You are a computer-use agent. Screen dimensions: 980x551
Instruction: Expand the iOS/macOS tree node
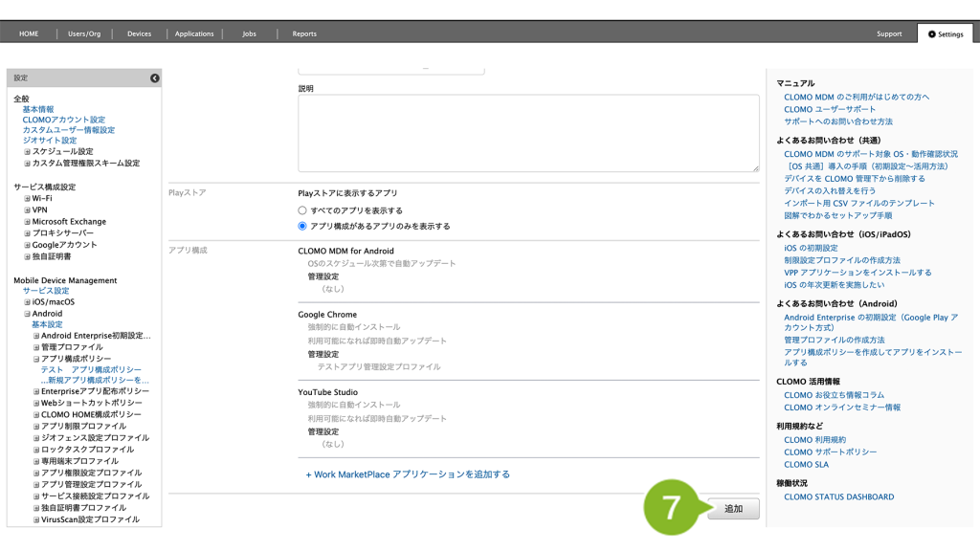click(27, 302)
